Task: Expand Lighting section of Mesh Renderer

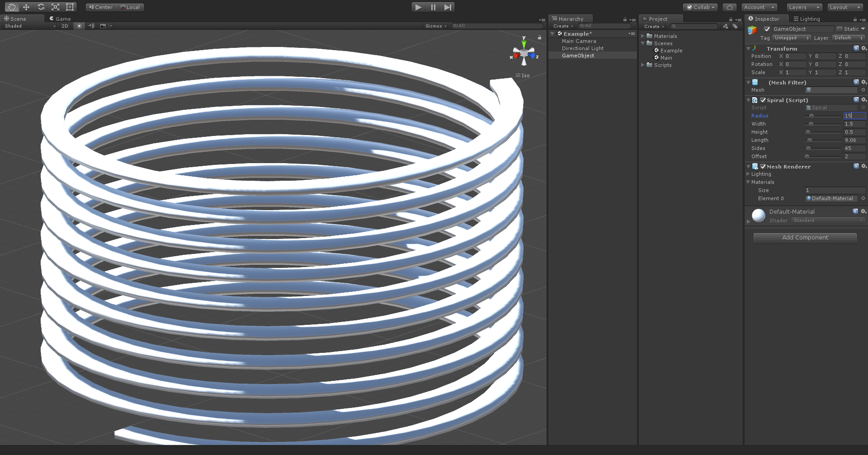Action: tap(748, 174)
